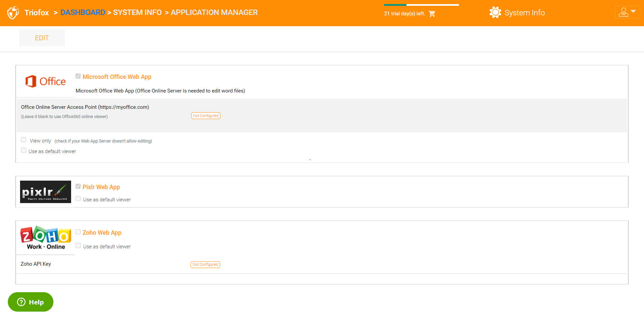Go to DASHBOARD breadcrumb link
The height and width of the screenshot is (315, 644).
coord(83,13)
